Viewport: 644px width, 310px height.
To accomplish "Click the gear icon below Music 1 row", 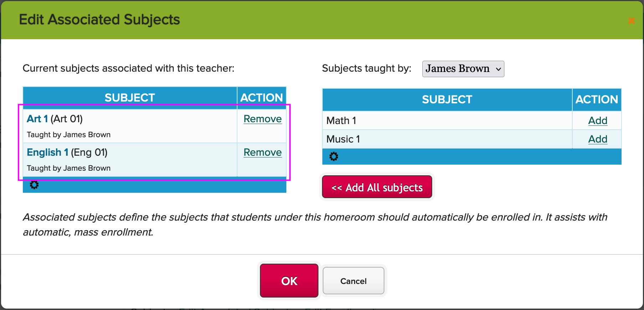I will [x=334, y=156].
